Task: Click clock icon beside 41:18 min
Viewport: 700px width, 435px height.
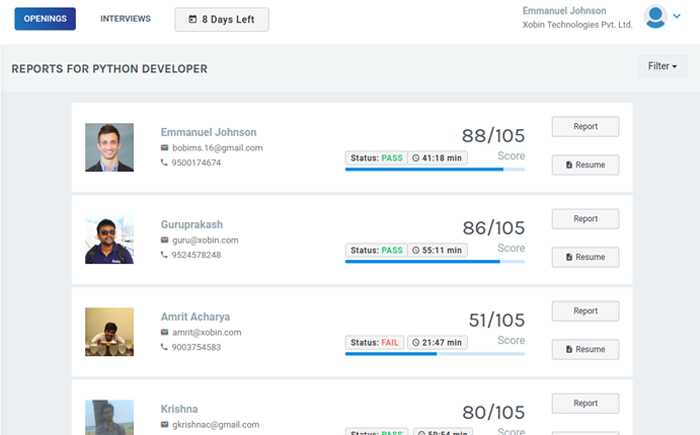Action: click(416, 158)
